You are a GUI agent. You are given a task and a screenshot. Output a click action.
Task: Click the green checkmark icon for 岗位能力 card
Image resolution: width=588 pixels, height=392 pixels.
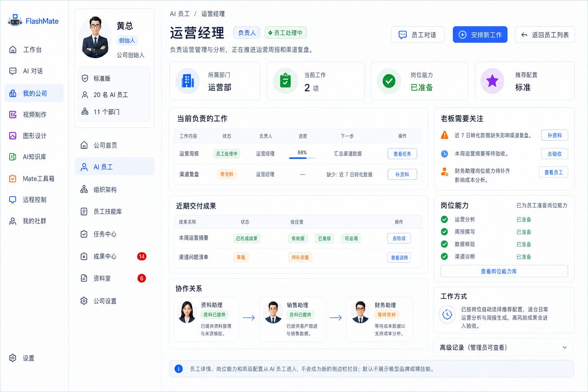[x=389, y=81]
